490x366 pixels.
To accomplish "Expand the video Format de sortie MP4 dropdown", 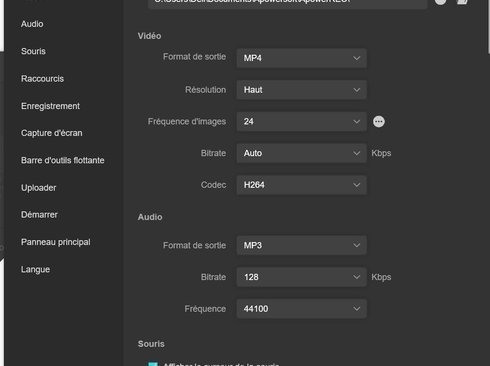I will (302, 58).
